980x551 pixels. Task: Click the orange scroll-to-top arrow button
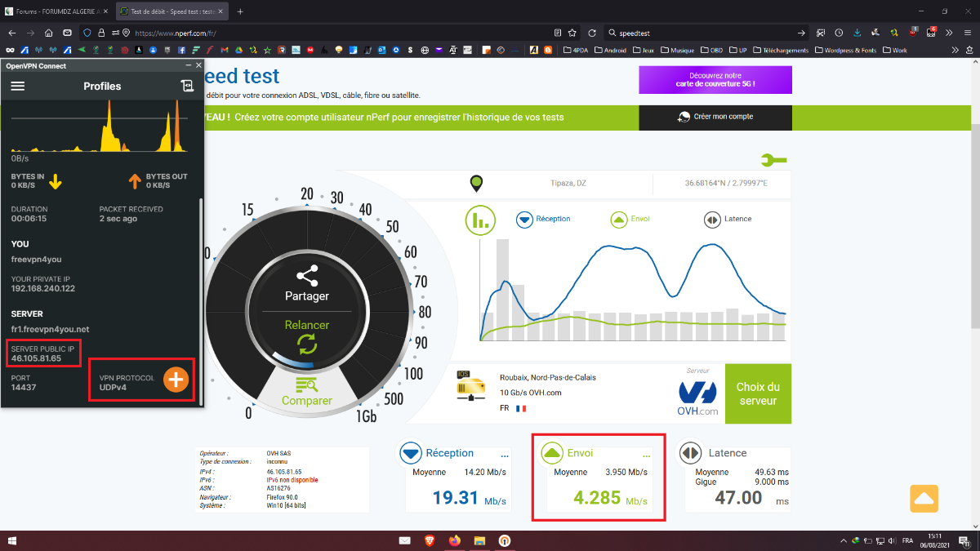[924, 498]
